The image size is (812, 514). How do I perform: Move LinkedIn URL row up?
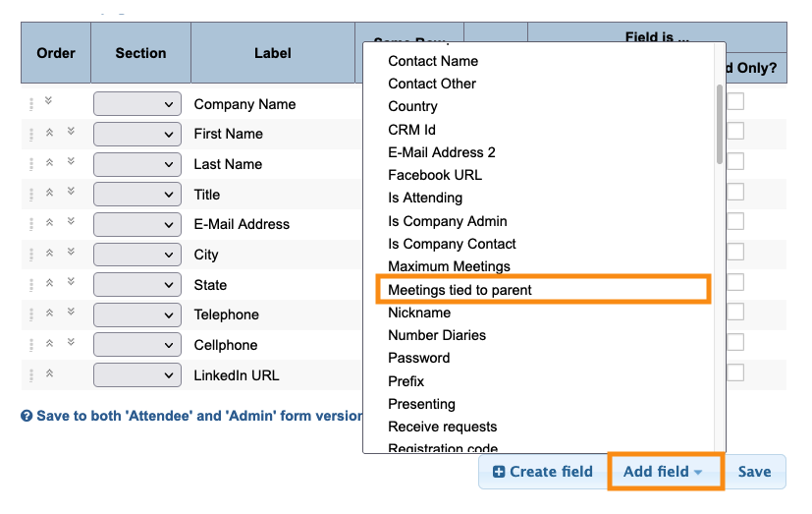(49, 373)
